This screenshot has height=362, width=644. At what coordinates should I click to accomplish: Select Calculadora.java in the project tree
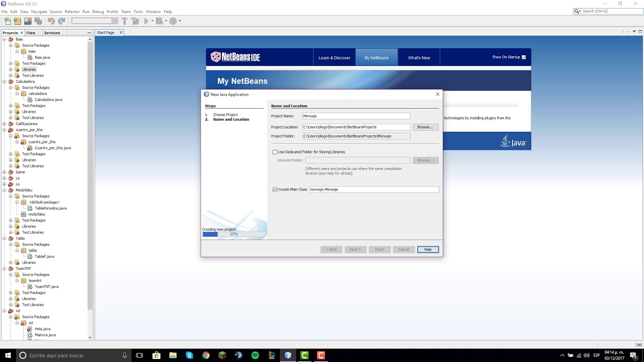pos(48,100)
